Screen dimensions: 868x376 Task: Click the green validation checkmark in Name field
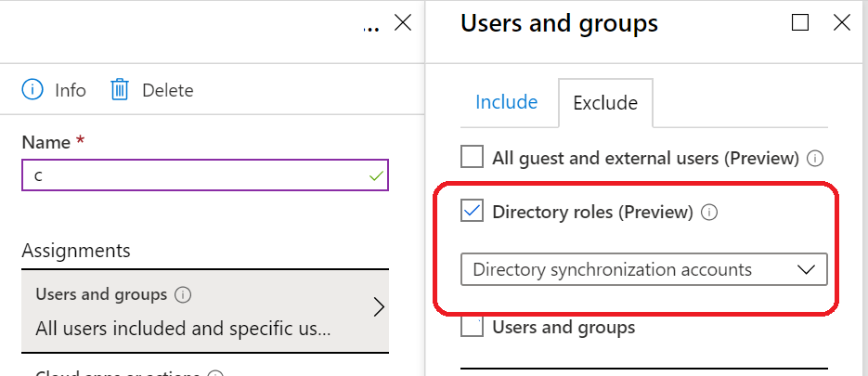pos(375,175)
